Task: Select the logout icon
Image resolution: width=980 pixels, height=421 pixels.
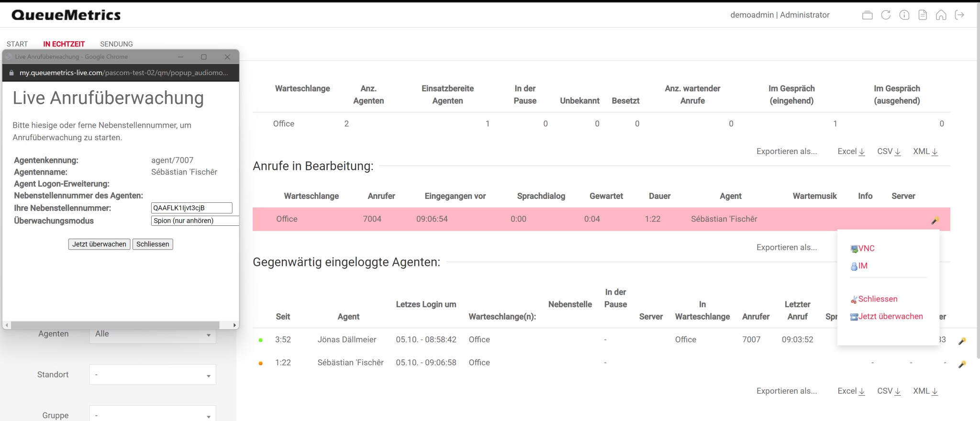Action: click(960, 15)
